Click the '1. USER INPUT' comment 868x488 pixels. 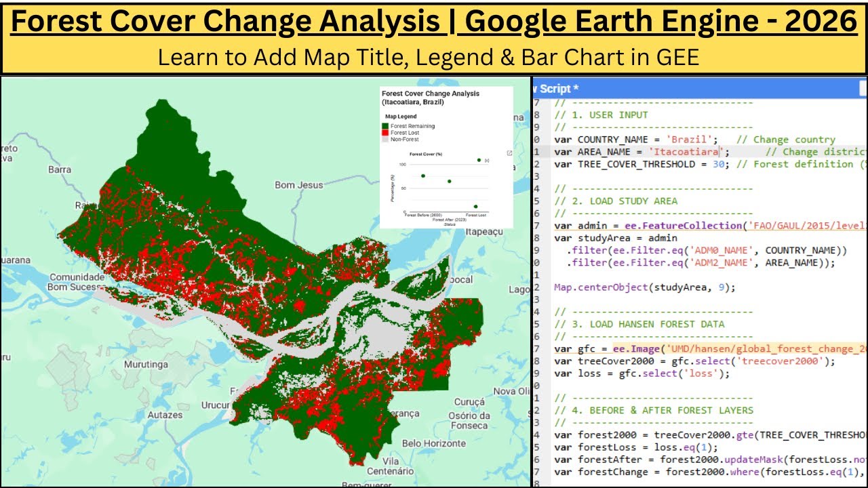(601, 115)
